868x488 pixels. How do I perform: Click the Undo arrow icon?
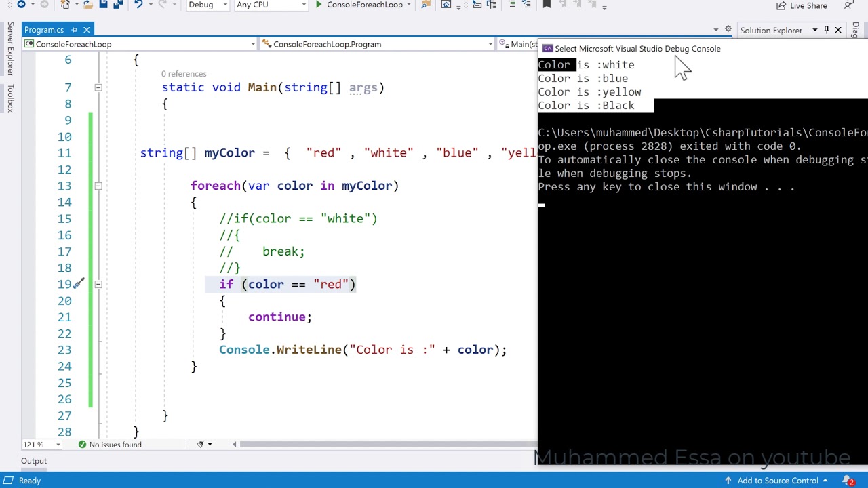(138, 5)
